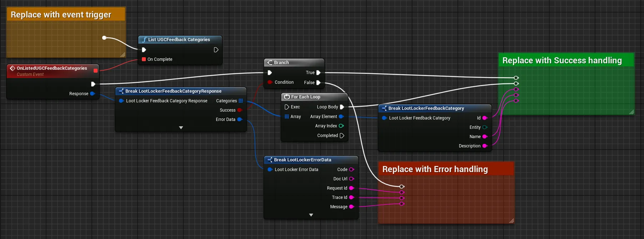Expand Break LootLockerErrorData node advanced pins
This screenshot has width=644, height=239.
coord(311,215)
